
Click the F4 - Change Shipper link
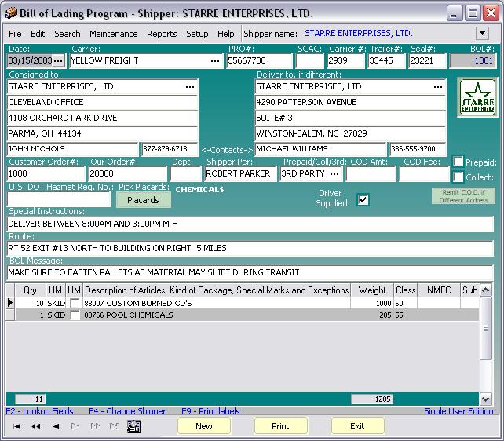(127, 411)
